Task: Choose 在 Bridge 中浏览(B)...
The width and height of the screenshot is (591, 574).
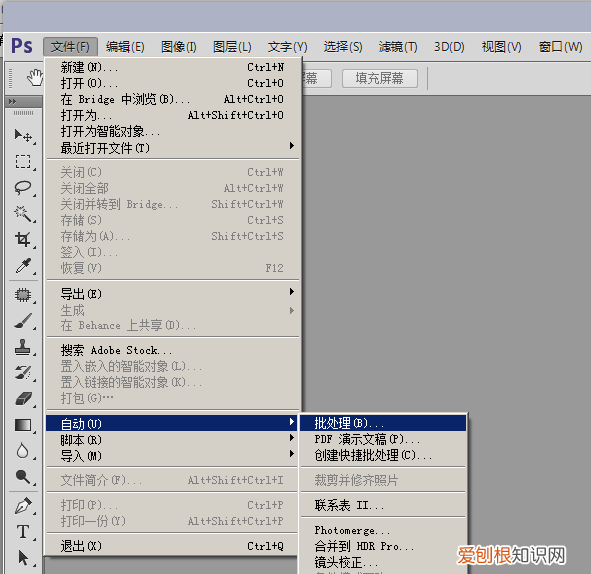Action: (173, 99)
